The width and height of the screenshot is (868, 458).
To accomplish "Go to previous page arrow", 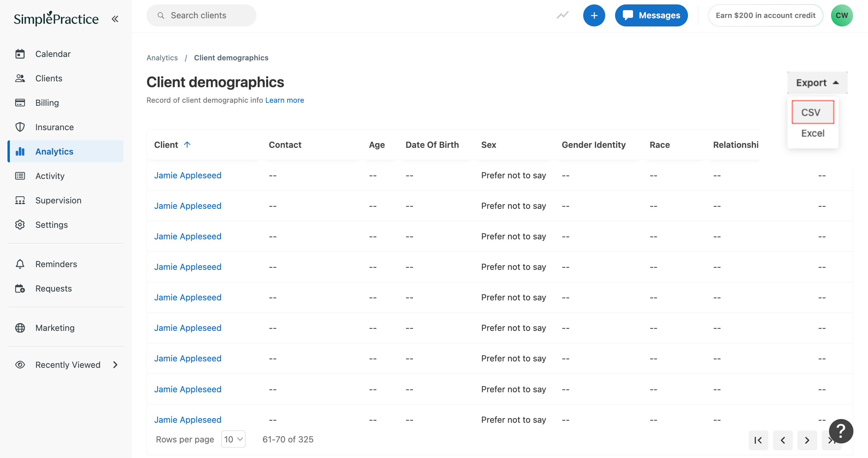I will coord(783,440).
